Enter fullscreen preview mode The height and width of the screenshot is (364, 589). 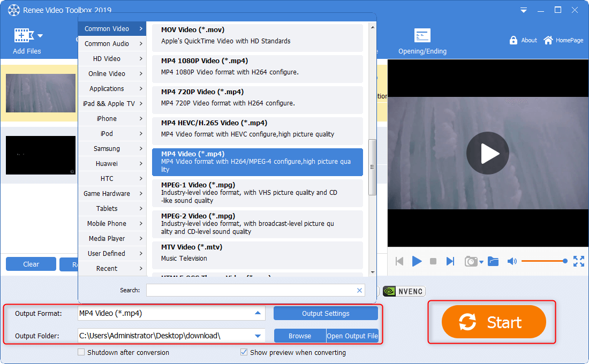pyautogui.click(x=578, y=261)
